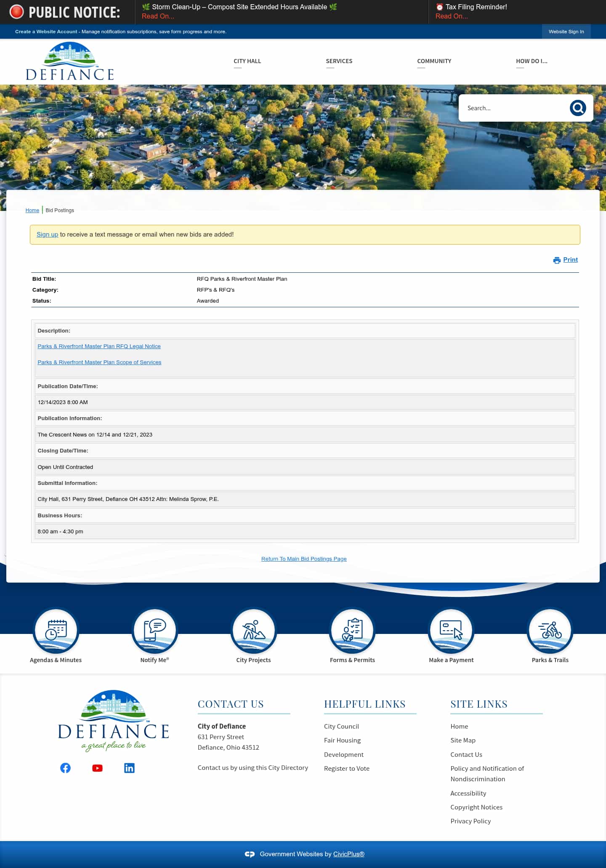This screenshot has height=868, width=606.
Task: Open the Register to Vote link
Action: 347,769
